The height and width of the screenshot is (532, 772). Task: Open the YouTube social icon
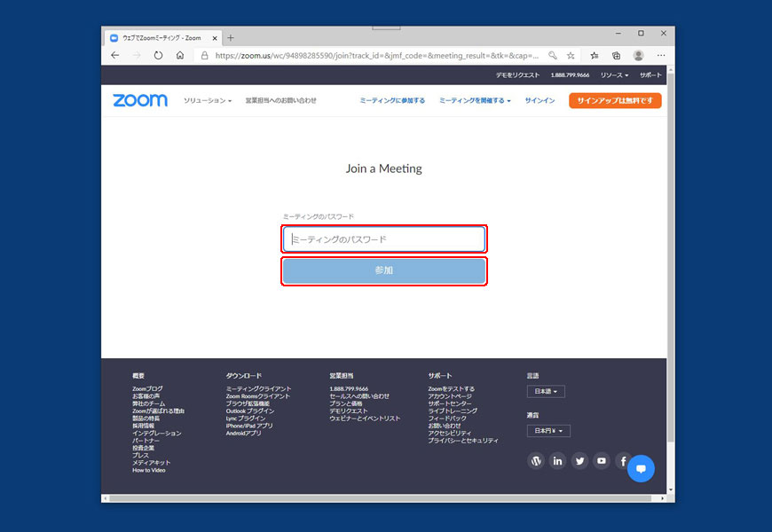pos(602,461)
